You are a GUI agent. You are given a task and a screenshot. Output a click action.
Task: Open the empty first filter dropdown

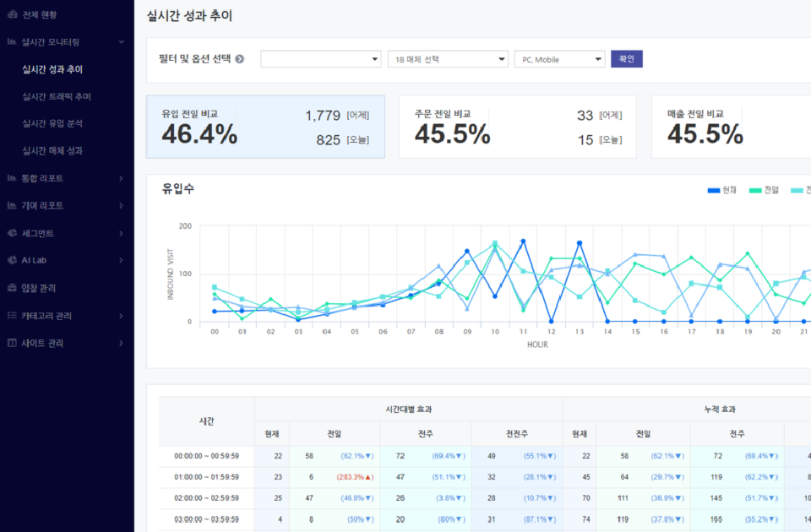click(320, 59)
